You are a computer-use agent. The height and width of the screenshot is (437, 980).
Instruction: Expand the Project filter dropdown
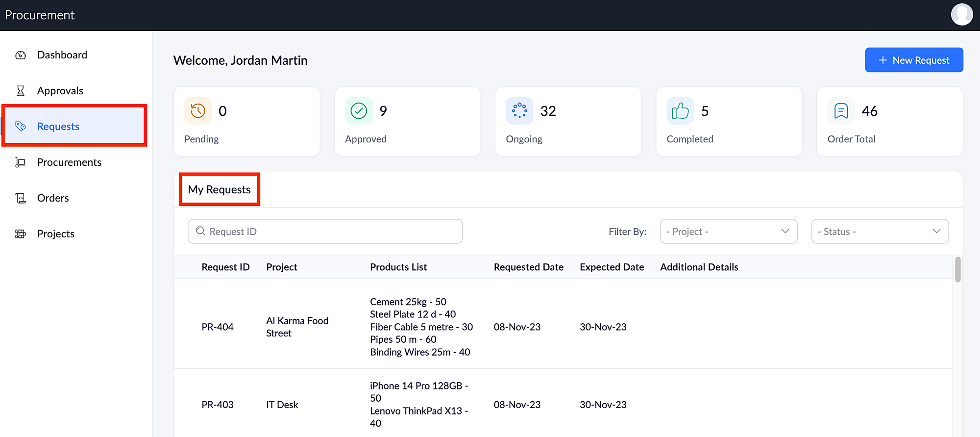pos(728,231)
